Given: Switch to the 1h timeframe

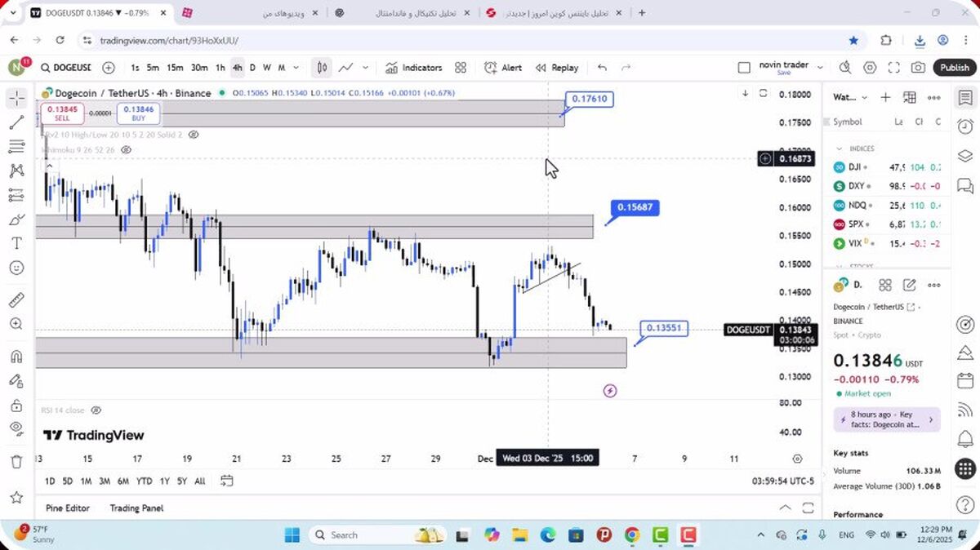Looking at the screenshot, I should click(x=220, y=68).
